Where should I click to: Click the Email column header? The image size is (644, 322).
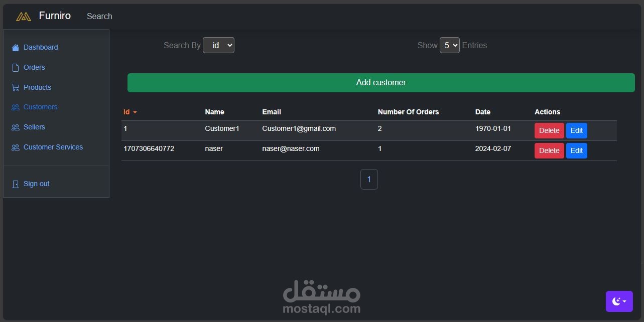272,112
